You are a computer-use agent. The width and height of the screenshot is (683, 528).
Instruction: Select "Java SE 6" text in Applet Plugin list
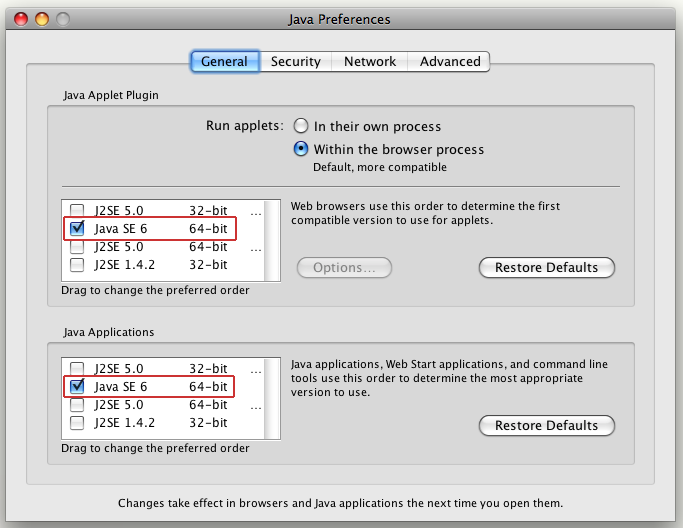pos(121,229)
